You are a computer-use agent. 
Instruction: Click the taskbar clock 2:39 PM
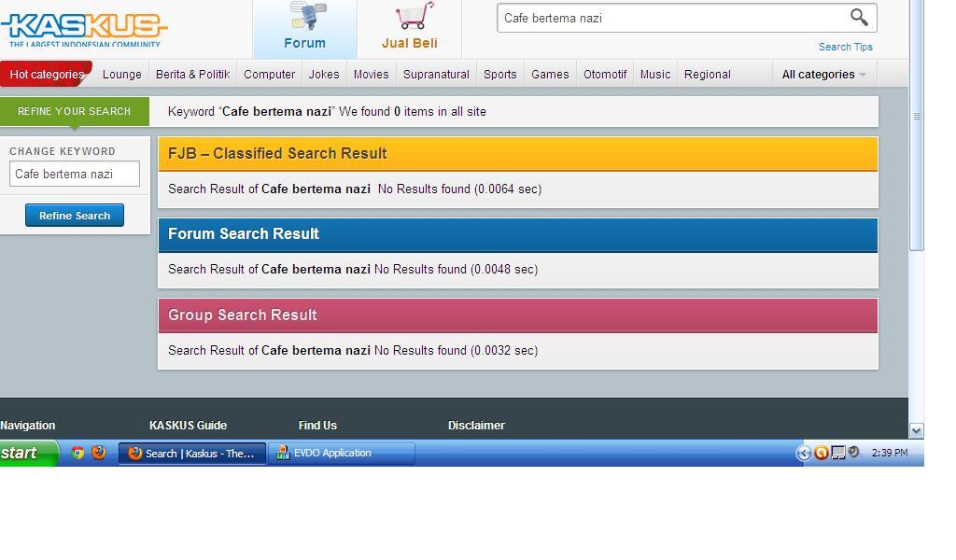tap(890, 453)
